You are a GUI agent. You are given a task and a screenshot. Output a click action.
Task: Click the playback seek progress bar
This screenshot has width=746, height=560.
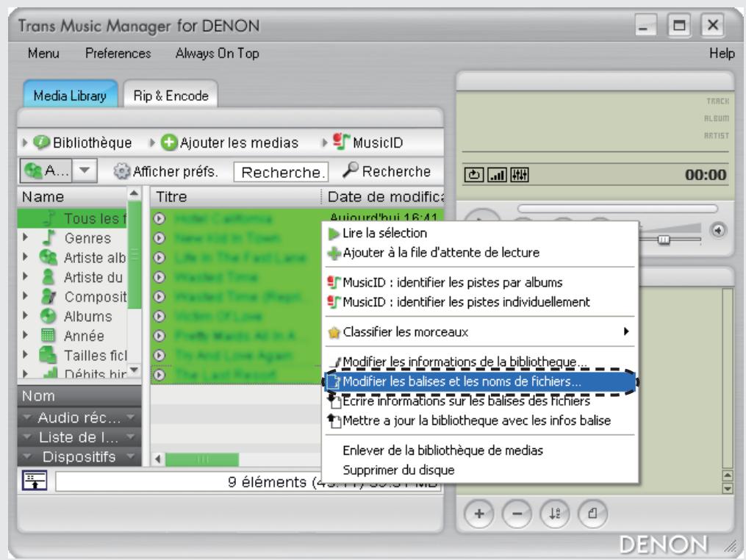point(617,209)
